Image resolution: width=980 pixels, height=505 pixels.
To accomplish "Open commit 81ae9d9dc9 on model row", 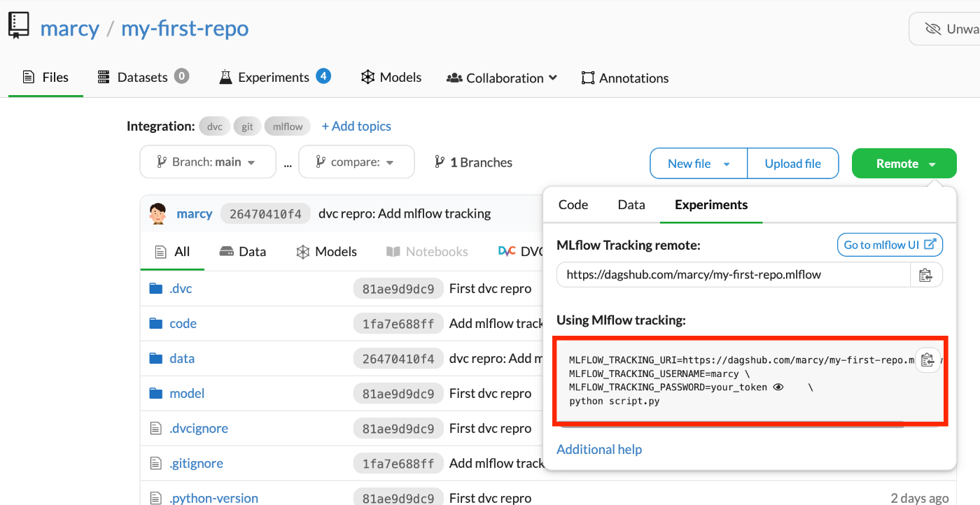I will [x=398, y=394].
